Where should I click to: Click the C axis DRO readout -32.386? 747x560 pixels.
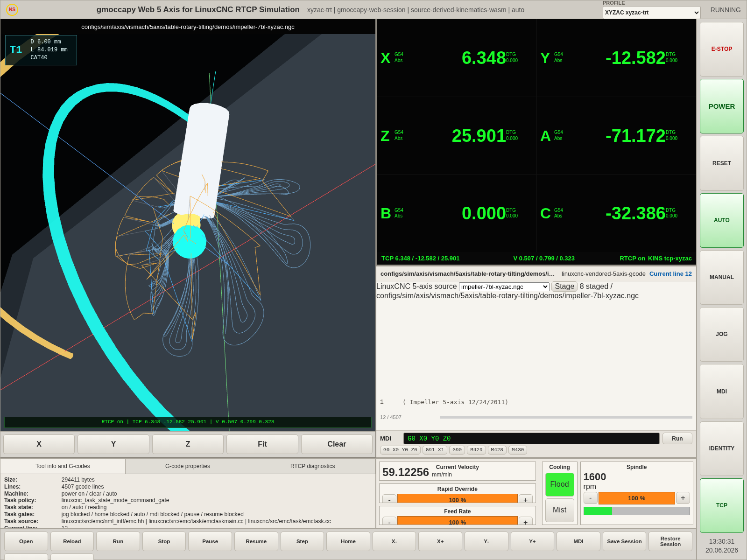click(635, 213)
